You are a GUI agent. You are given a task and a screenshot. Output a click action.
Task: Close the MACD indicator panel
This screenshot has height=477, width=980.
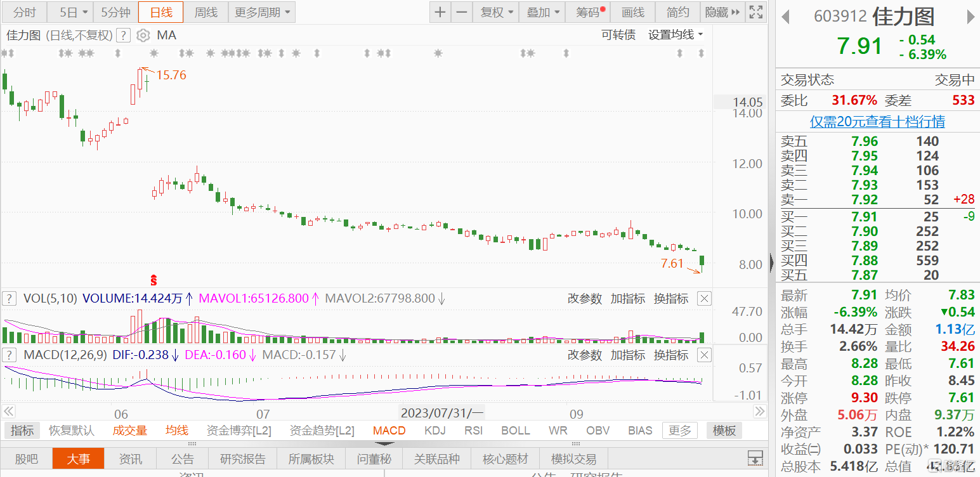[704, 355]
